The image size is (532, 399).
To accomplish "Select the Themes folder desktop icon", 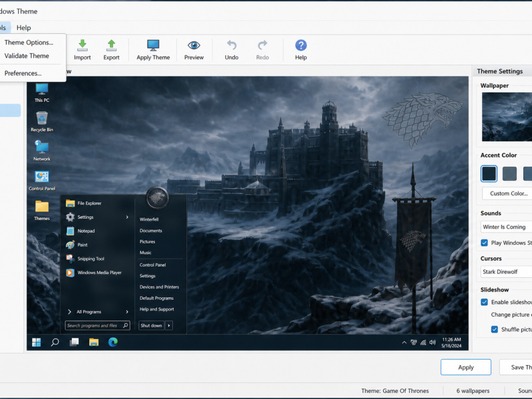I will coord(42,211).
